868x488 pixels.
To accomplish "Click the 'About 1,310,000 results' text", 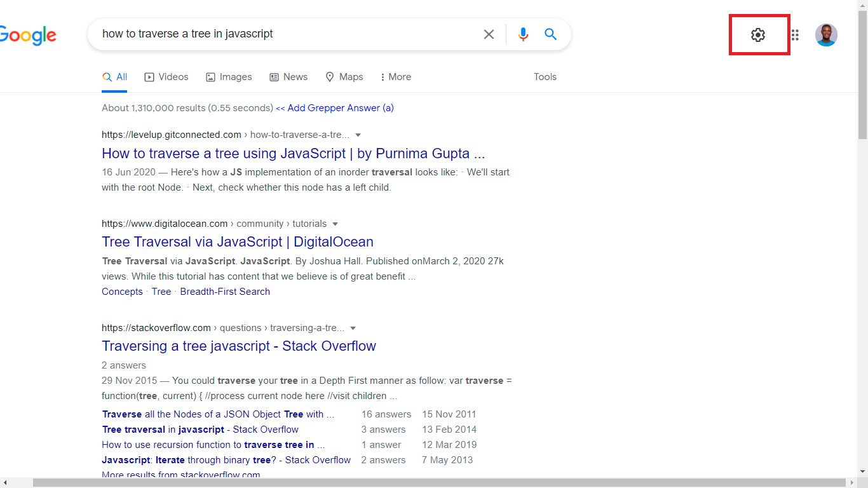I will tap(187, 108).
